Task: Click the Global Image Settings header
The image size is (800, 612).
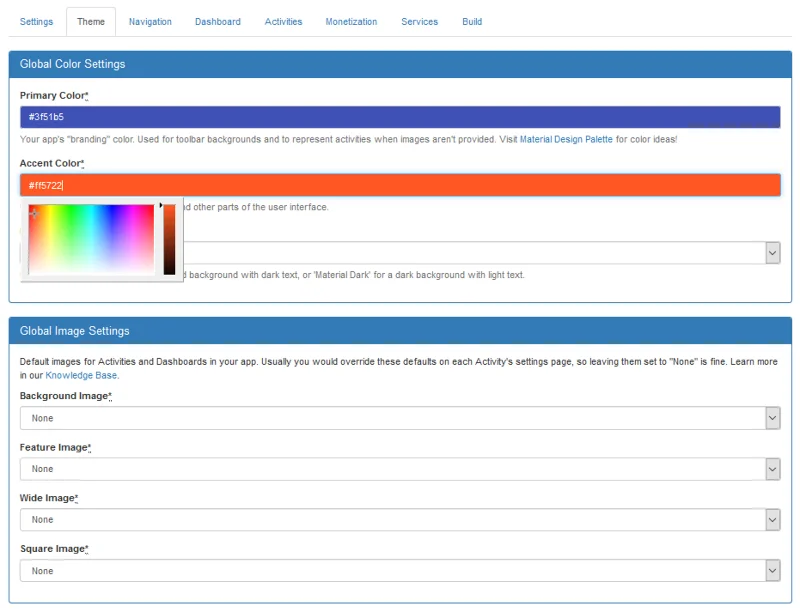Action: point(400,331)
